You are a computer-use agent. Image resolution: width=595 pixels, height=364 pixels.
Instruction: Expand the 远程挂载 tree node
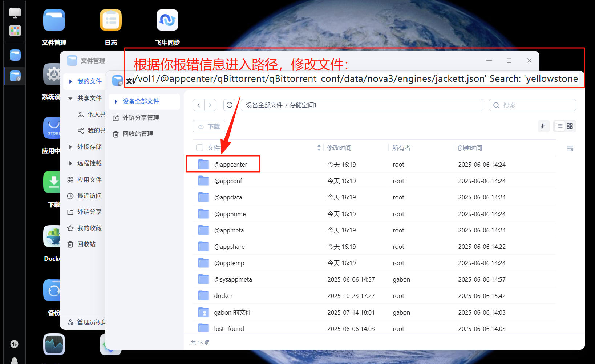70,163
